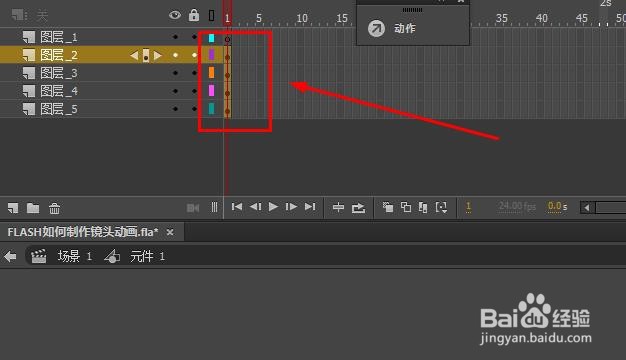
Task: Open the 动作 (Actions) panel icon
Action: tap(376, 28)
